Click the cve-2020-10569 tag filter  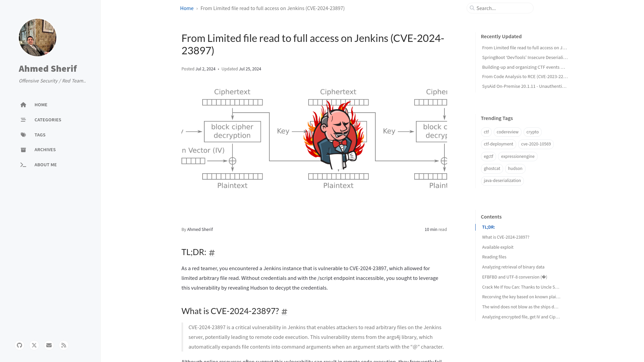pyautogui.click(x=536, y=144)
